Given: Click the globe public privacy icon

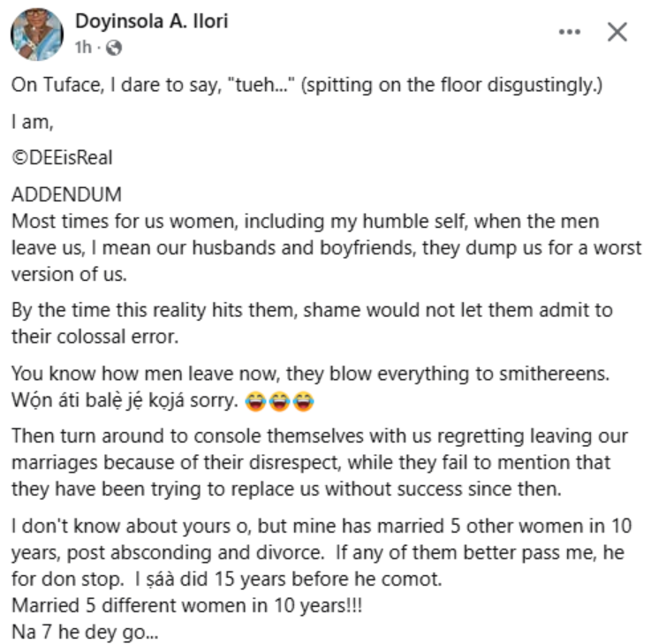Looking at the screenshot, I should click(x=114, y=46).
